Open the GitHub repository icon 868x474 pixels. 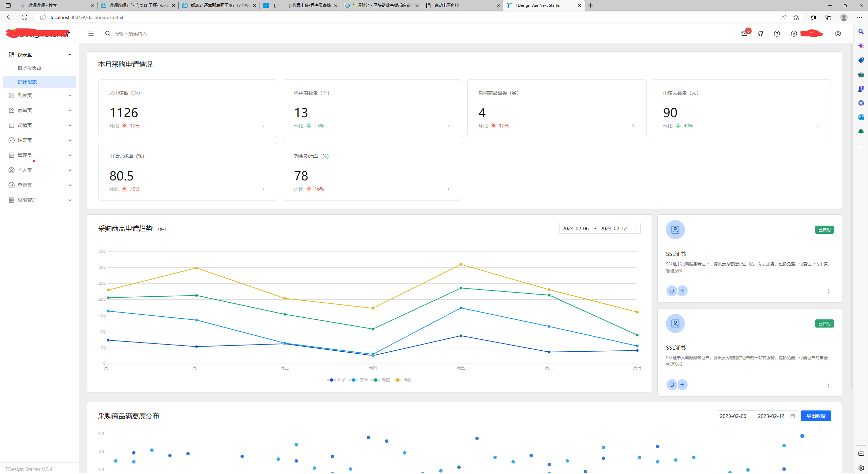click(761, 34)
